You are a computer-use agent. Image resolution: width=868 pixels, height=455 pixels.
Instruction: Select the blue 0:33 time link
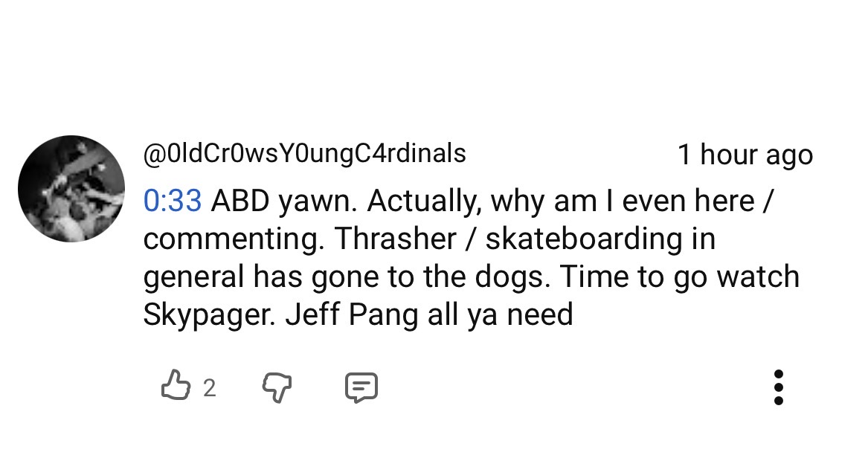[173, 201]
